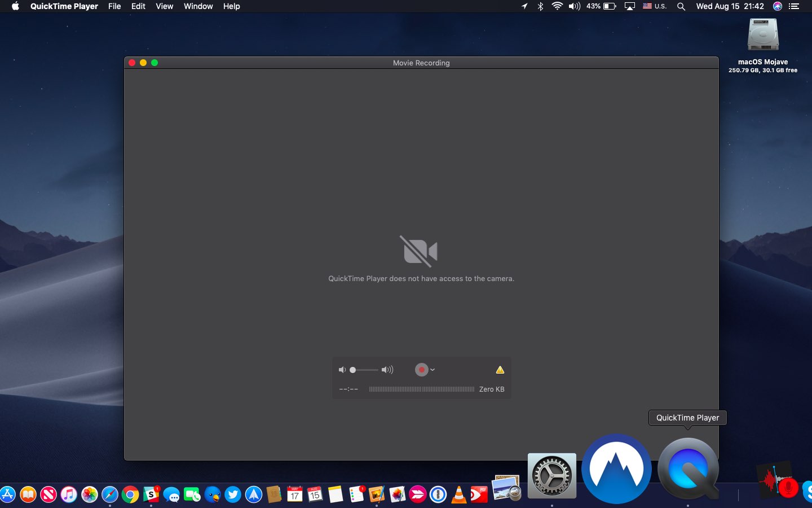Open Slack from the Dock
Viewport: 812px width, 508px height.
150,495
